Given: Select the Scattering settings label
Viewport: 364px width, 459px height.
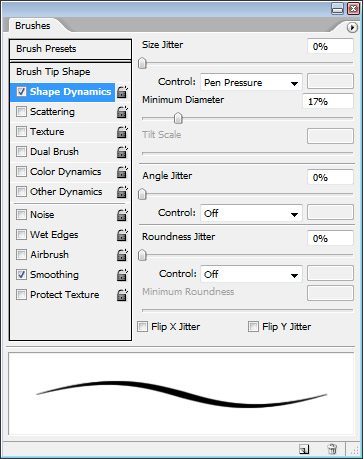Looking at the screenshot, I should pyautogui.click(x=52, y=112).
